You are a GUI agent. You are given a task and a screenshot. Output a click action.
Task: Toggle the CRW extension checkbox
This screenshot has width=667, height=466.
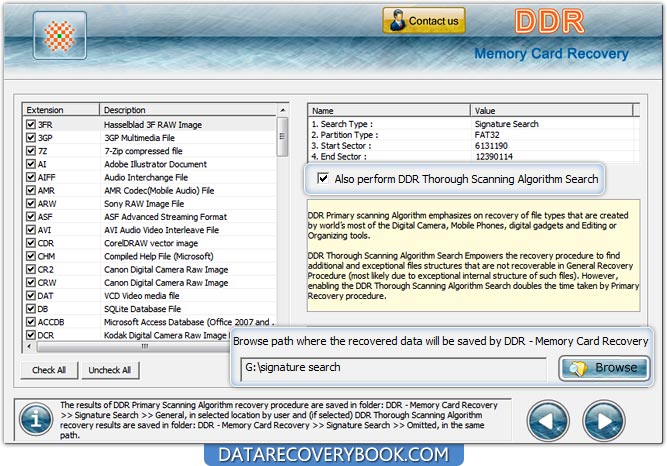[31, 283]
